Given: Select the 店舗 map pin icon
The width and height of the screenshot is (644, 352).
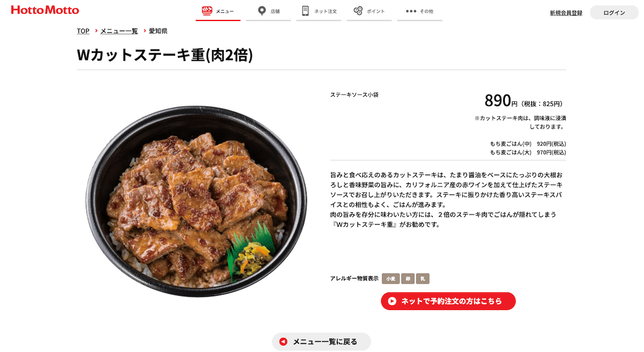Looking at the screenshot, I should (262, 11).
